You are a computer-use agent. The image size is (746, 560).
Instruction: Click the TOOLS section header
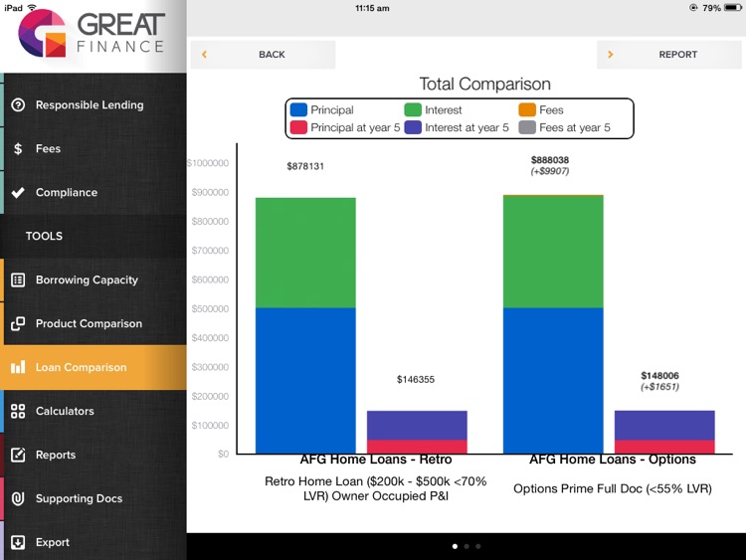44,236
